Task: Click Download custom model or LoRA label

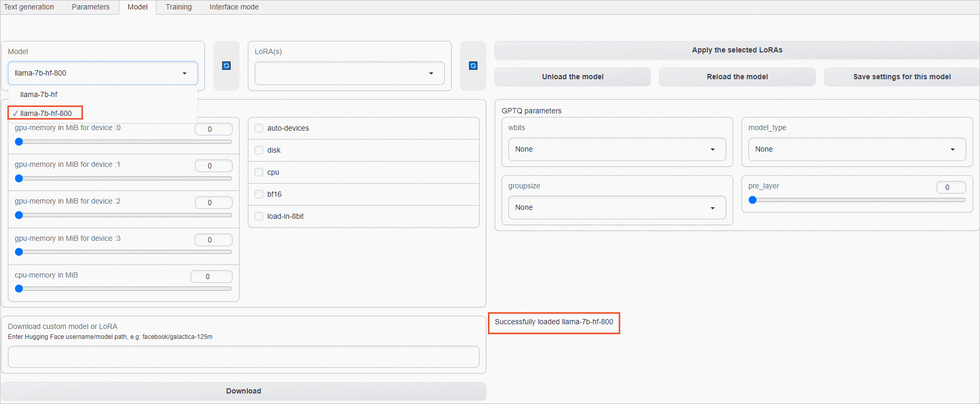Action: click(62, 326)
